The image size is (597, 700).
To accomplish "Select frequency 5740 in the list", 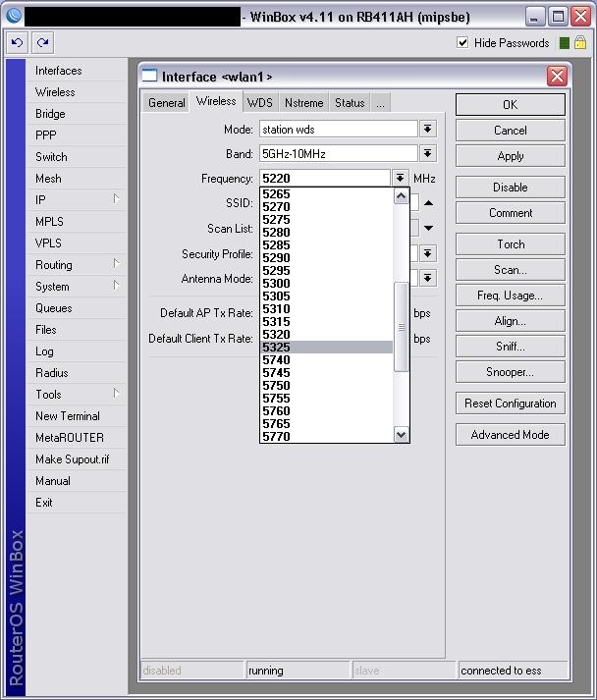I will click(x=326, y=360).
